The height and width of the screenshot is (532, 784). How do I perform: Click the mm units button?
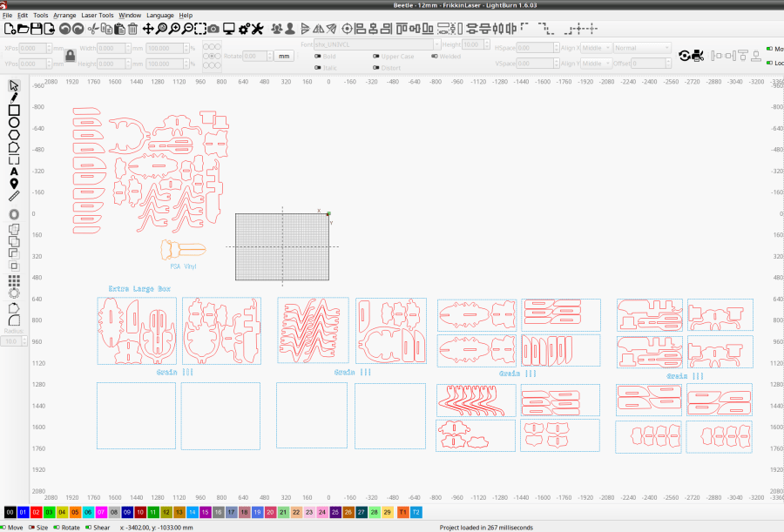284,56
